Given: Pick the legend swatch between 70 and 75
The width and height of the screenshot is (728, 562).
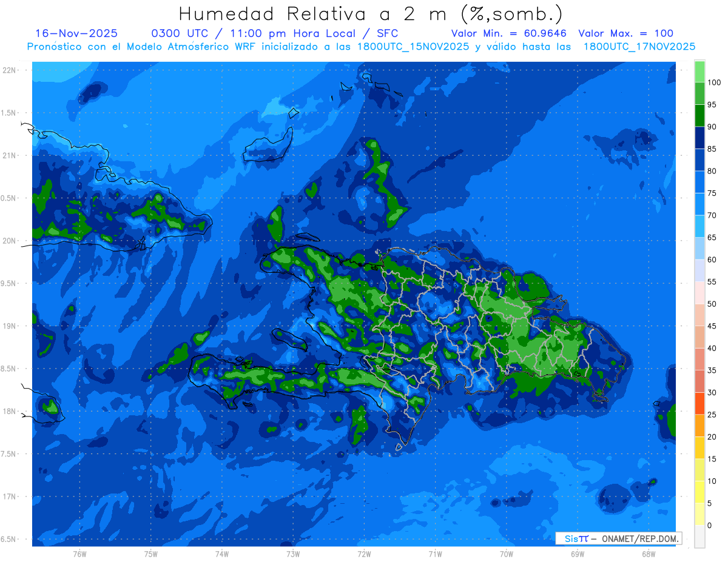Looking at the screenshot, I should pos(699,204).
